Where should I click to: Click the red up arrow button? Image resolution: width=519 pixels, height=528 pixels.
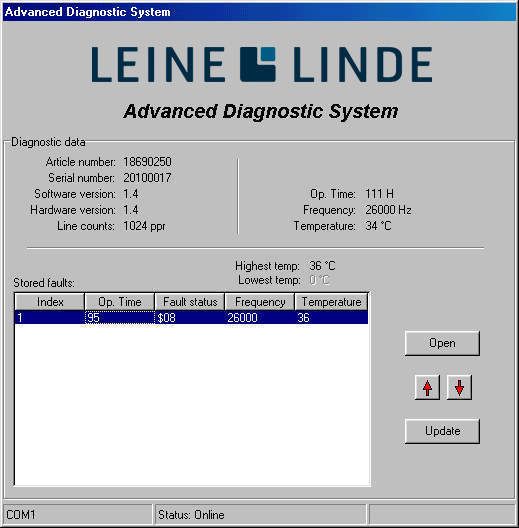pyautogui.click(x=427, y=387)
